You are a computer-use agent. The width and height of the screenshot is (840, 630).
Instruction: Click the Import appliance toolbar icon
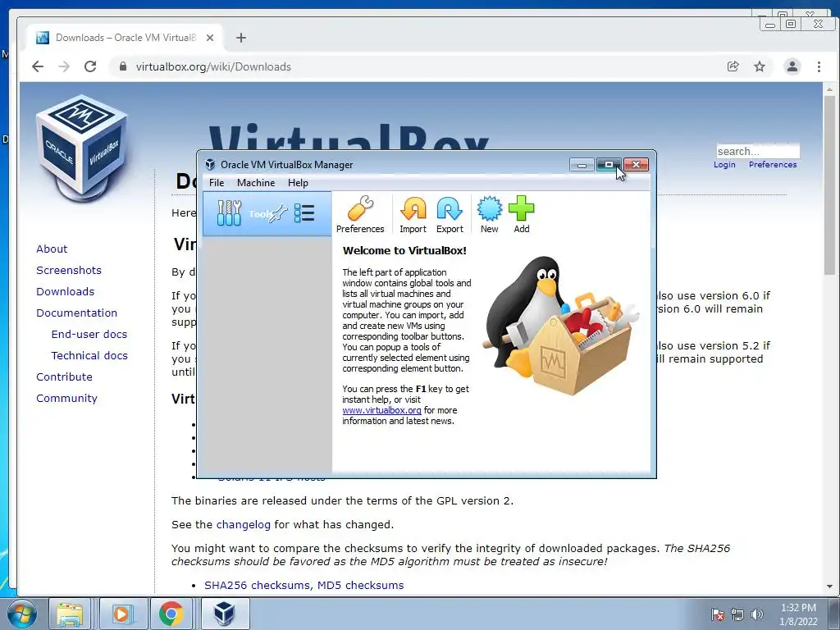(413, 214)
